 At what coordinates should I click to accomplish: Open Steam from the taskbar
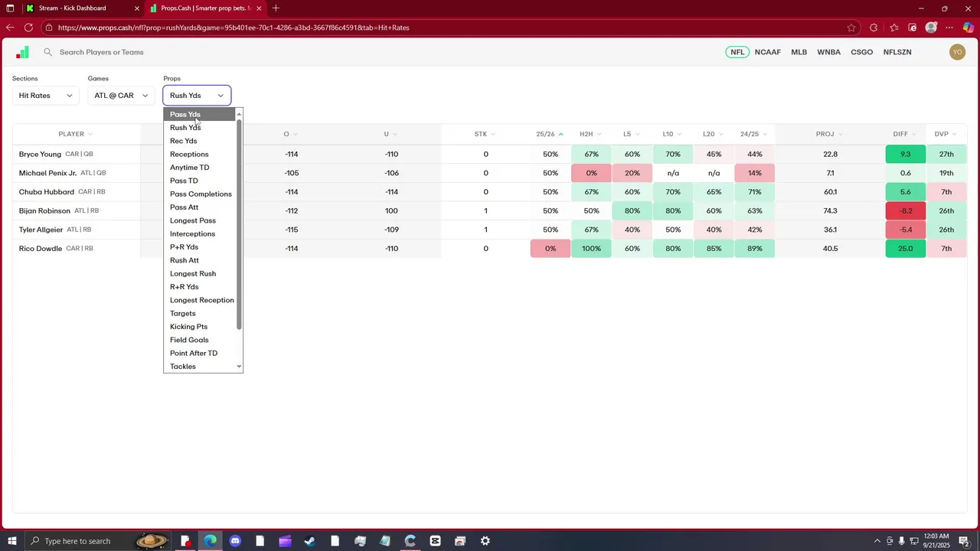pyautogui.click(x=310, y=541)
